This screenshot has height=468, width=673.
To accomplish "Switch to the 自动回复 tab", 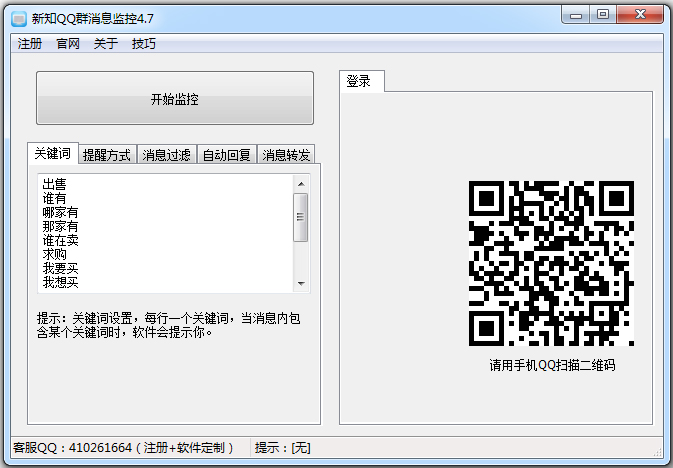I will click(x=227, y=155).
